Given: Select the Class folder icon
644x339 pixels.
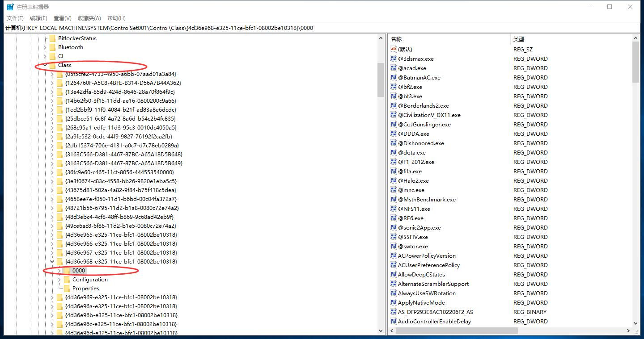Looking at the screenshot, I should [52, 65].
